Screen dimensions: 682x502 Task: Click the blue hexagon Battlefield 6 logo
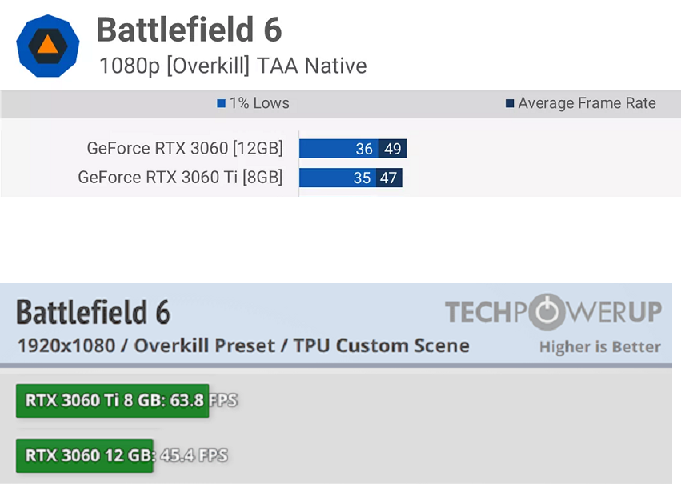[48, 46]
